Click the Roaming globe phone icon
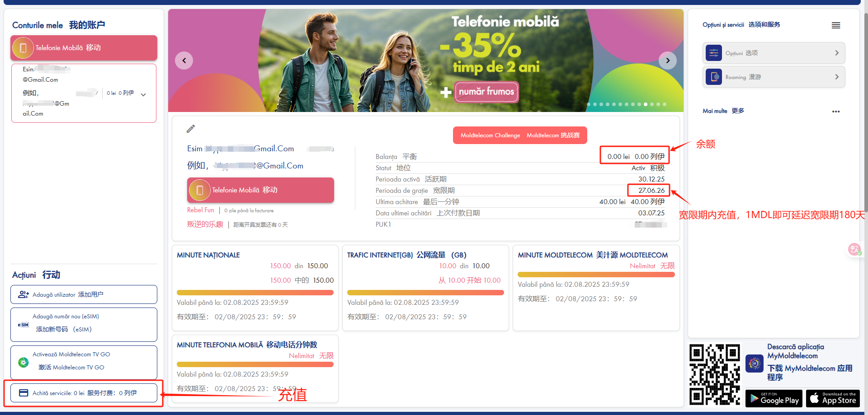Viewport: 868px width, 415px height. (x=714, y=77)
